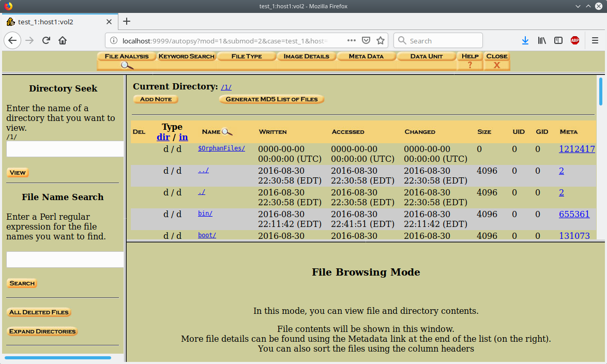Expand Directories in the left panel

42,331
